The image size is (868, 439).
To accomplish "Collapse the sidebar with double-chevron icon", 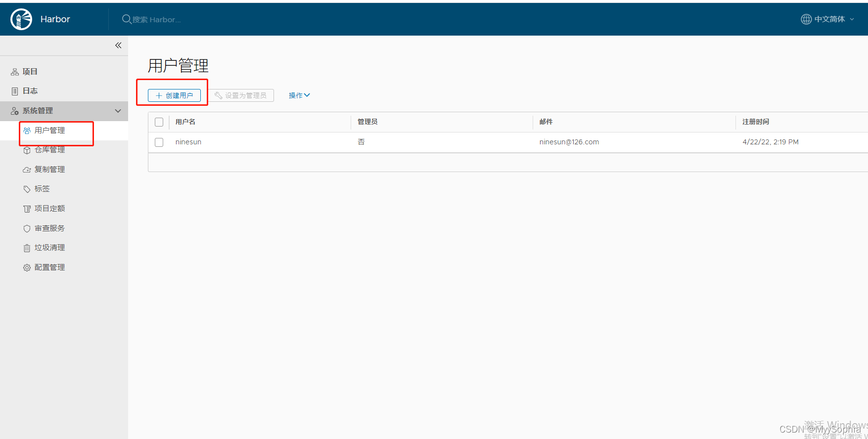I will [x=118, y=45].
